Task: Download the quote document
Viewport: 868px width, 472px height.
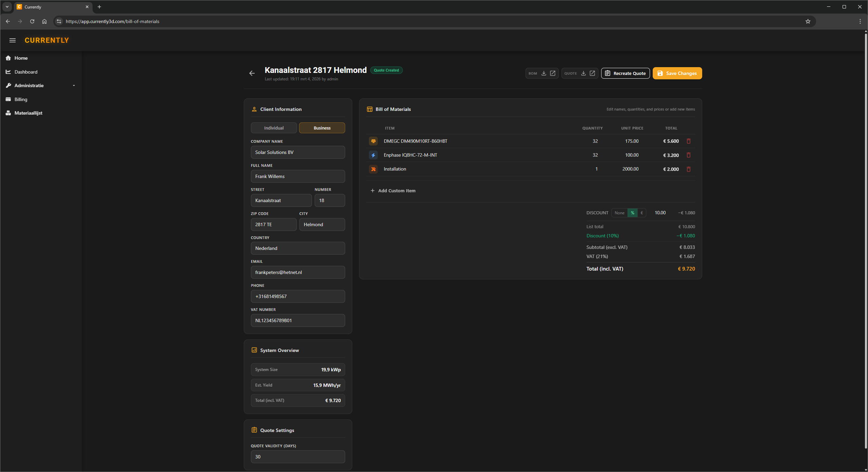Action: click(583, 73)
